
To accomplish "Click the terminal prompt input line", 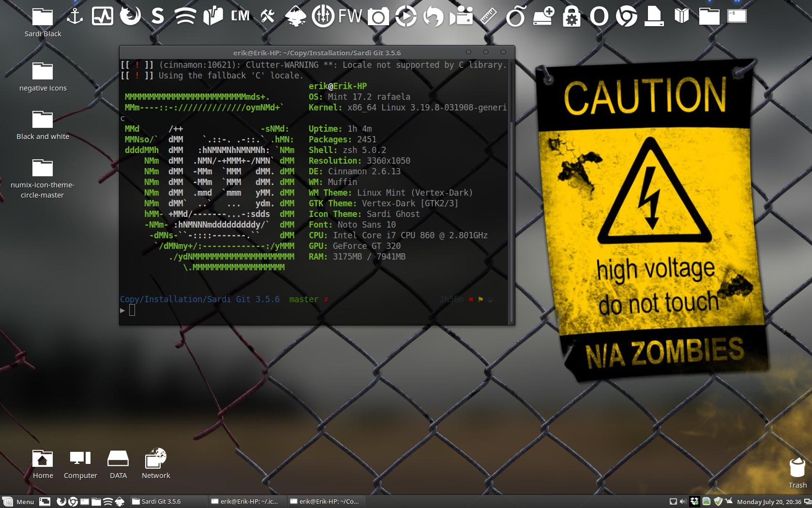I will (315, 310).
